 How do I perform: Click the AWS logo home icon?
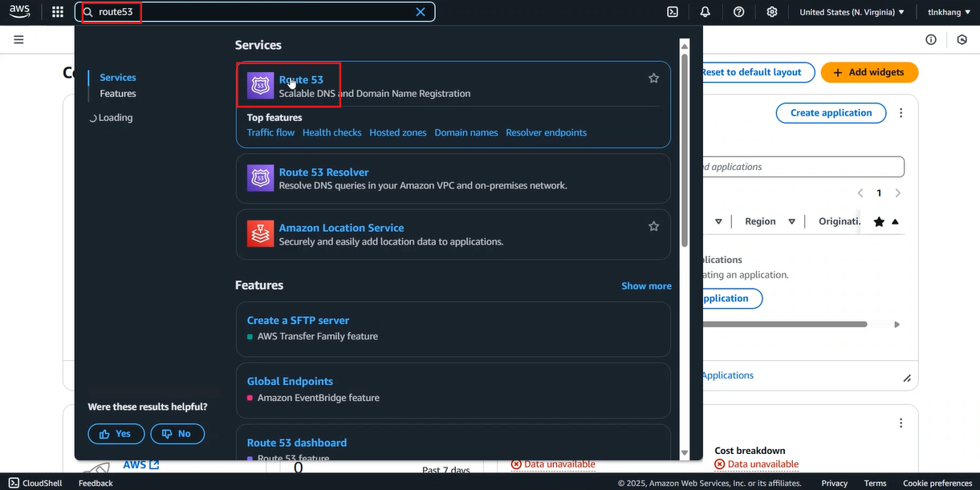pyautogui.click(x=19, y=11)
